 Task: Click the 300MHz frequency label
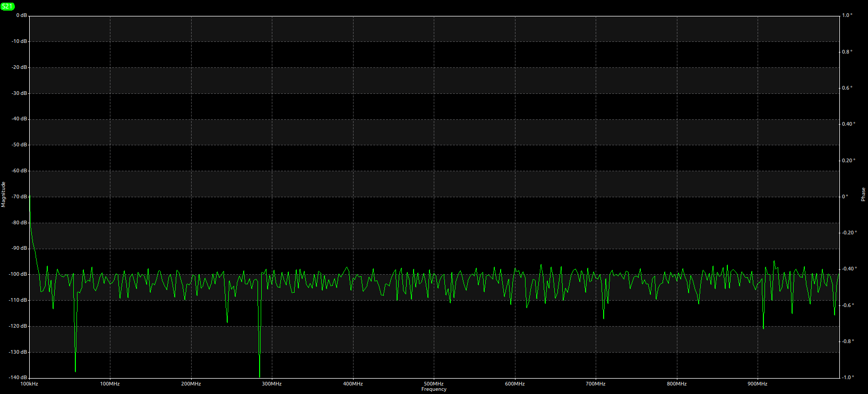pos(272,384)
